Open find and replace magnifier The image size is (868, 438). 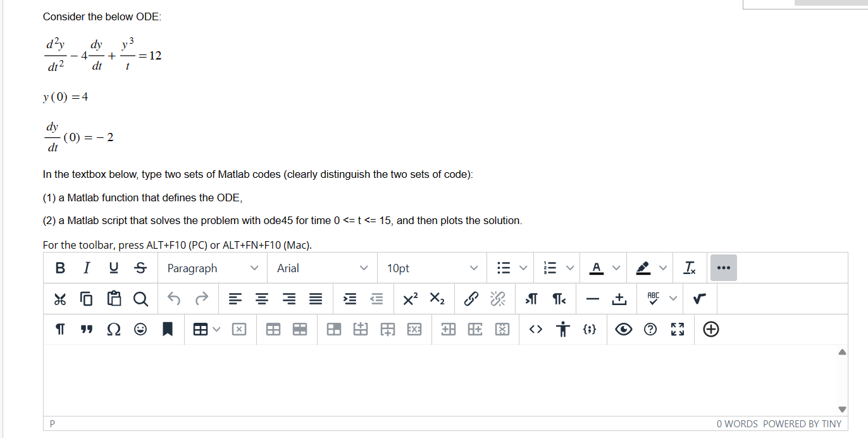tap(141, 299)
